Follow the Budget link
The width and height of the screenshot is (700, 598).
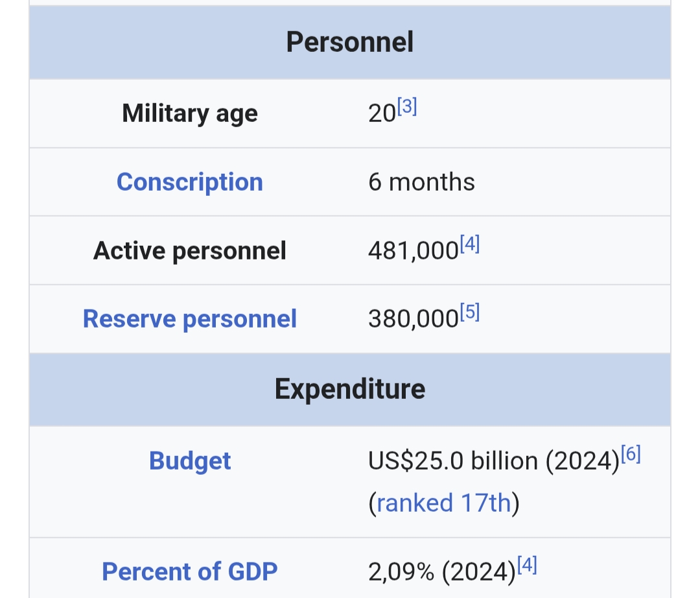click(x=189, y=461)
